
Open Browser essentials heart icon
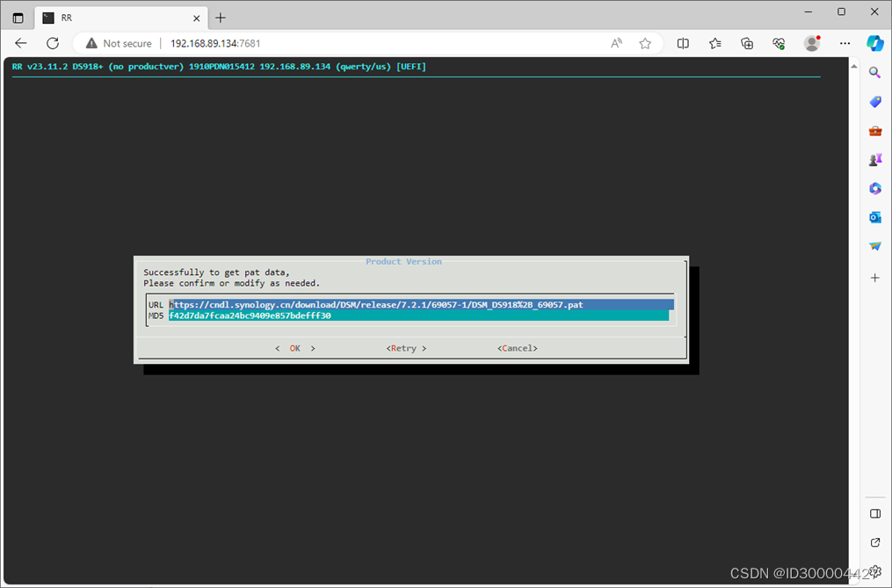pyautogui.click(x=779, y=43)
